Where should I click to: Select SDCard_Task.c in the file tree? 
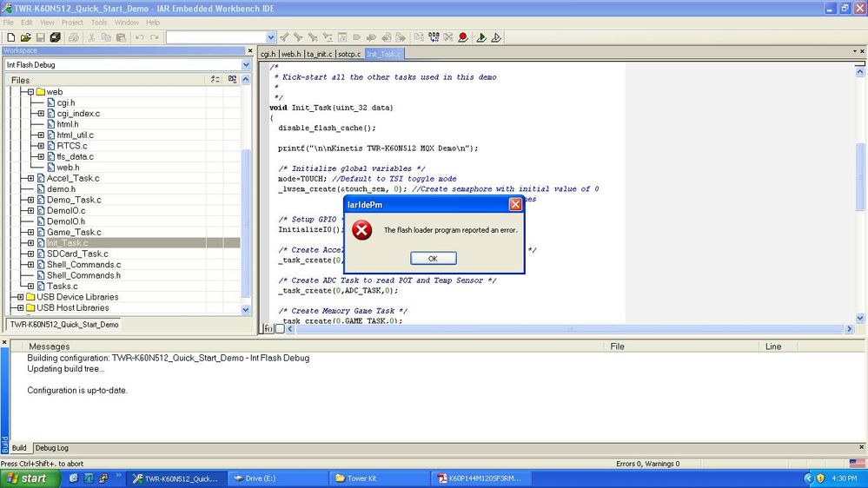[x=77, y=254]
